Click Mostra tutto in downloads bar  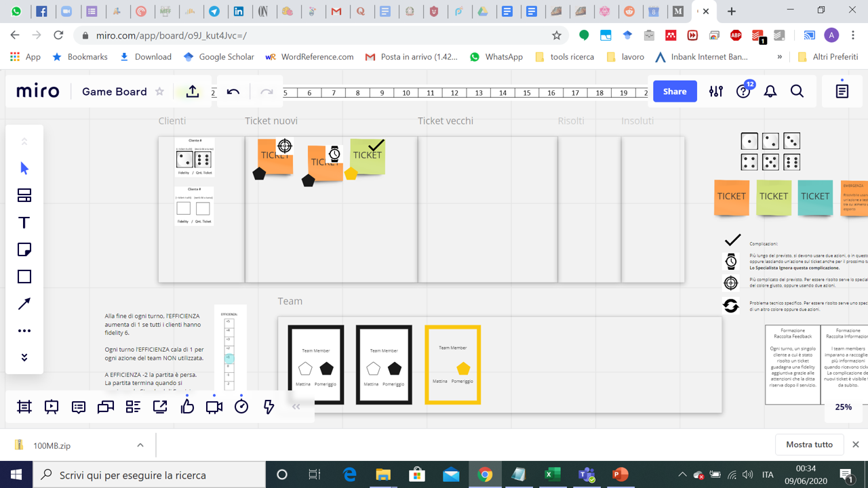point(809,445)
